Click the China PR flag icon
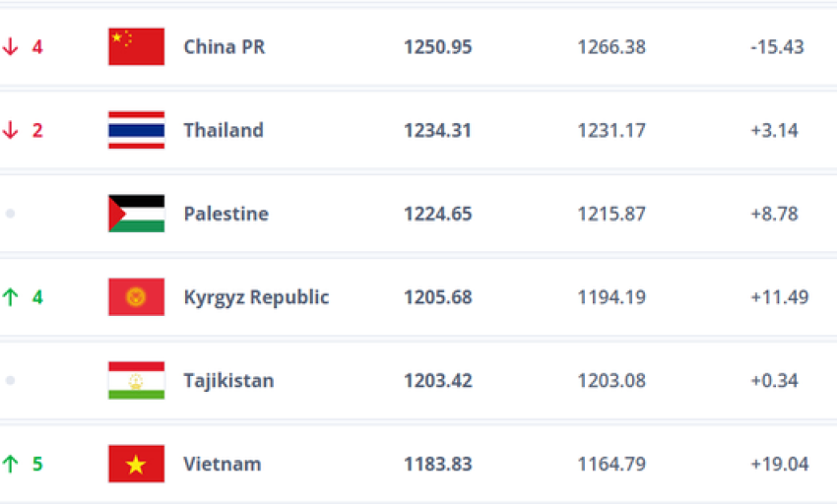The height and width of the screenshot is (504, 837). tap(136, 46)
